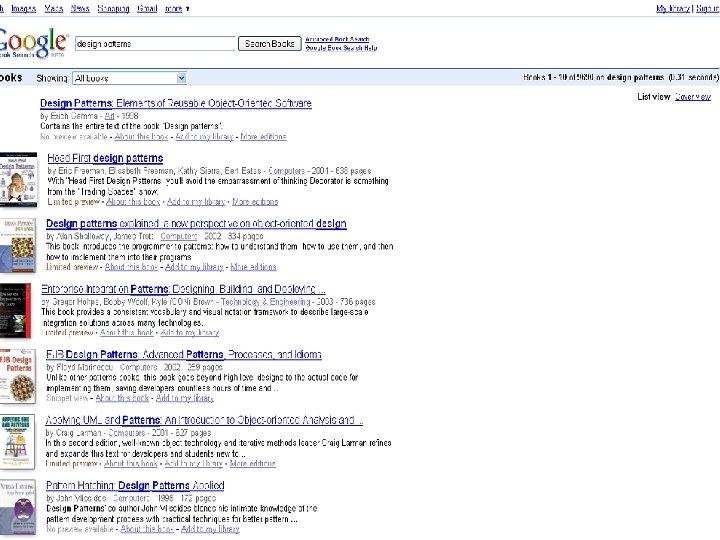Image resolution: width=720 pixels, height=540 pixels.
Task: Open the News link in top navigation
Action: [x=80, y=8]
